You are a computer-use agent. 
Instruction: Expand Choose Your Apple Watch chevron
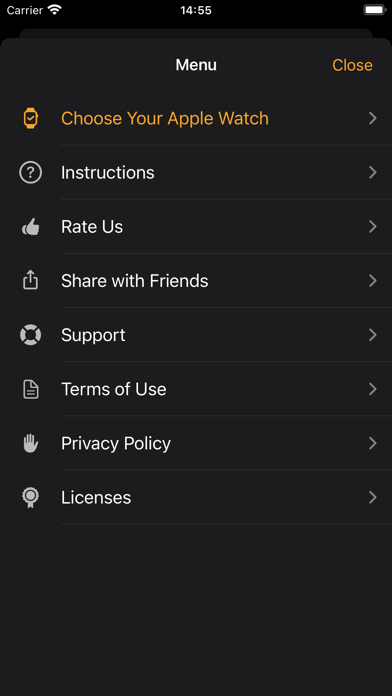(372, 119)
